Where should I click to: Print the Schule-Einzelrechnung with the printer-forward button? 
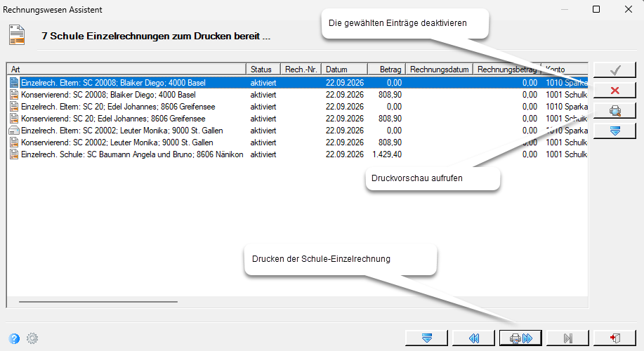[520, 338]
